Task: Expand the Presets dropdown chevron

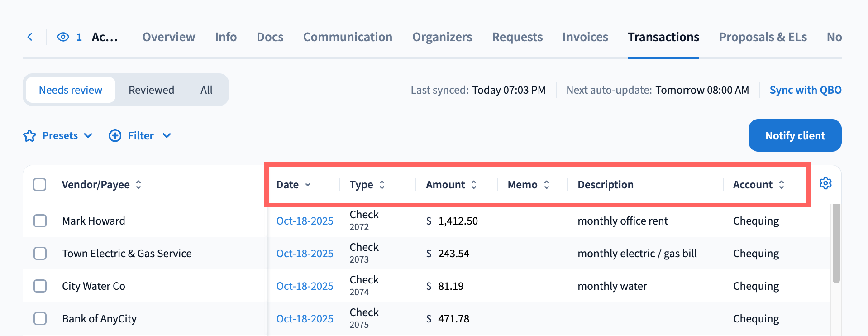Action: click(88, 136)
